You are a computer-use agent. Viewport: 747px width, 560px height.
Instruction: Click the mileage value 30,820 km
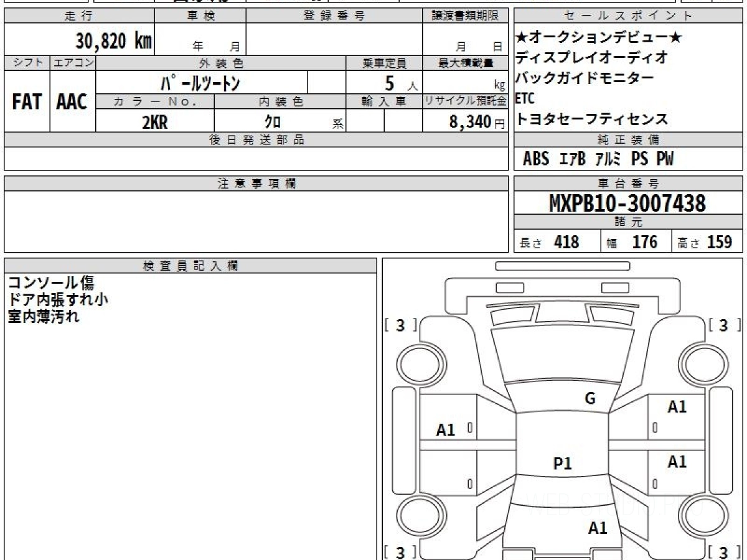point(114,41)
